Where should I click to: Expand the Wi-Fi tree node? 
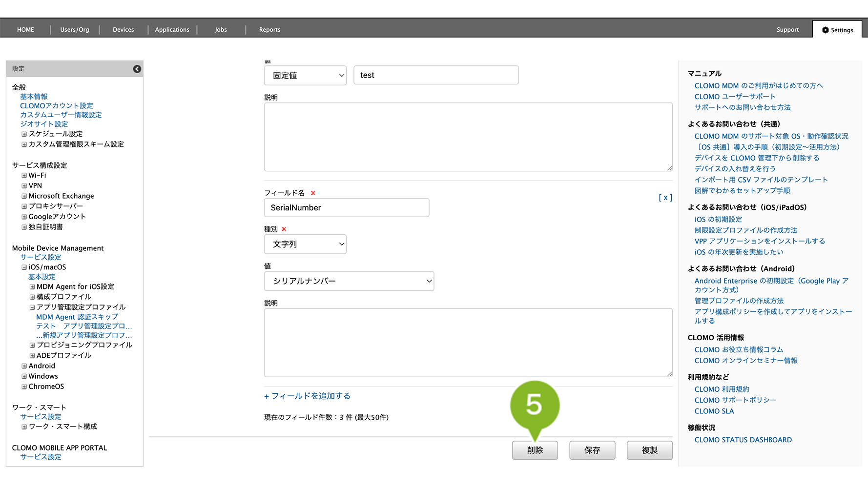[24, 176]
